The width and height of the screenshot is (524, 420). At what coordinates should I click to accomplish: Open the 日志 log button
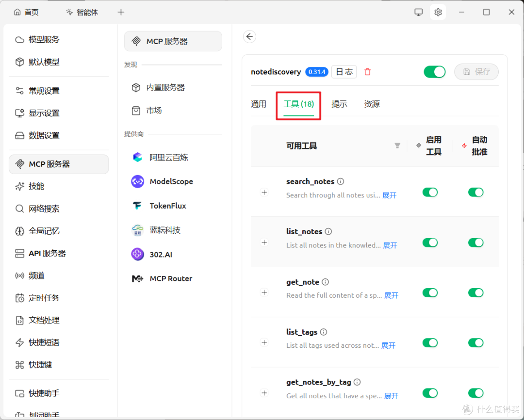(x=344, y=72)
